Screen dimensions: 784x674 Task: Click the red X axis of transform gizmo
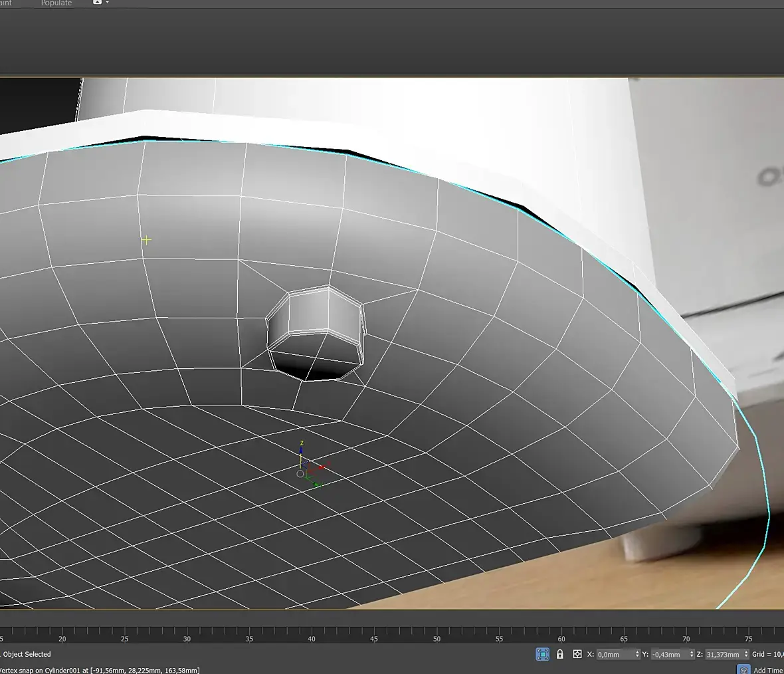321,467
